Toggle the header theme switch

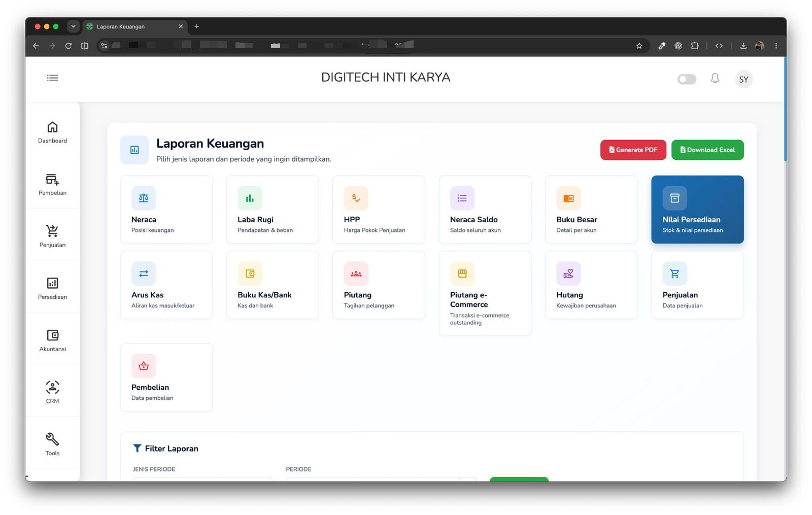pyautogui.click(x=687, y=79)
